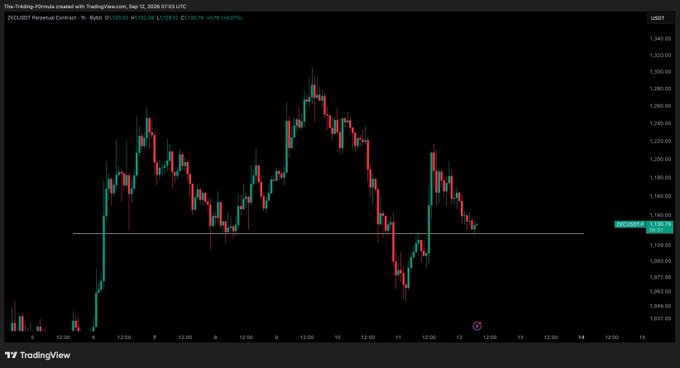Select the white horizontal support line

pyautogui.click(x=328, y=234)
